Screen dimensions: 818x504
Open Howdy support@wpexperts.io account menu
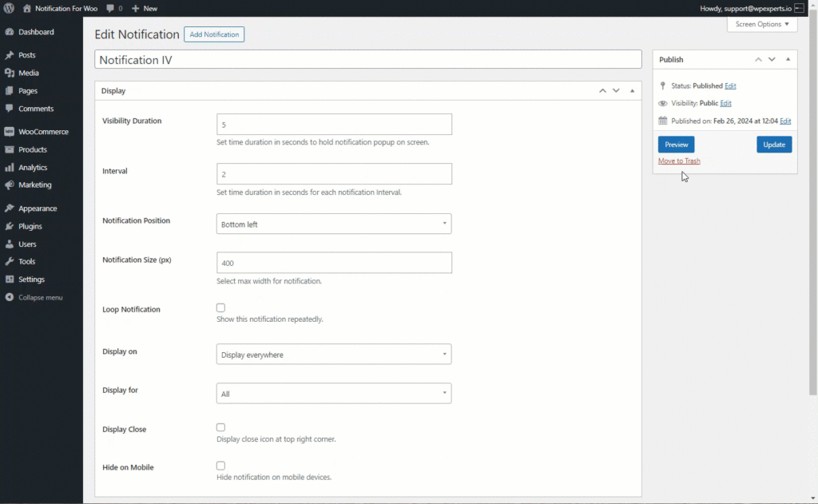tap(752, 8)
